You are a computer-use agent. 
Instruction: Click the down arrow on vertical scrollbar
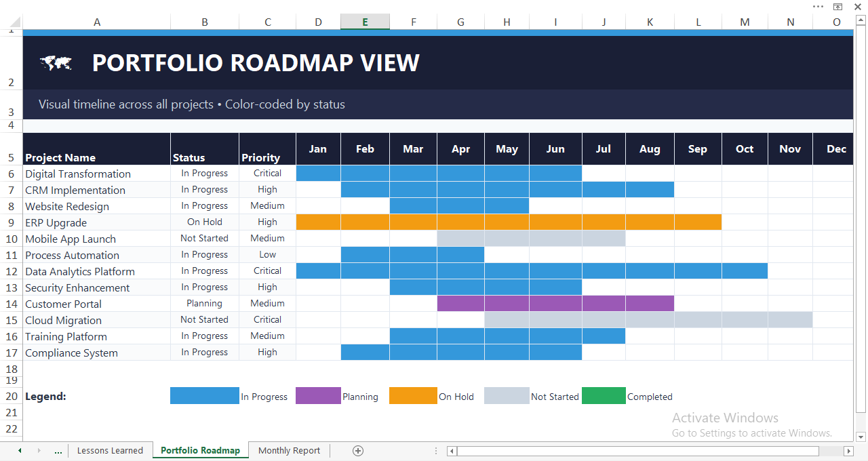click(861, 437)
